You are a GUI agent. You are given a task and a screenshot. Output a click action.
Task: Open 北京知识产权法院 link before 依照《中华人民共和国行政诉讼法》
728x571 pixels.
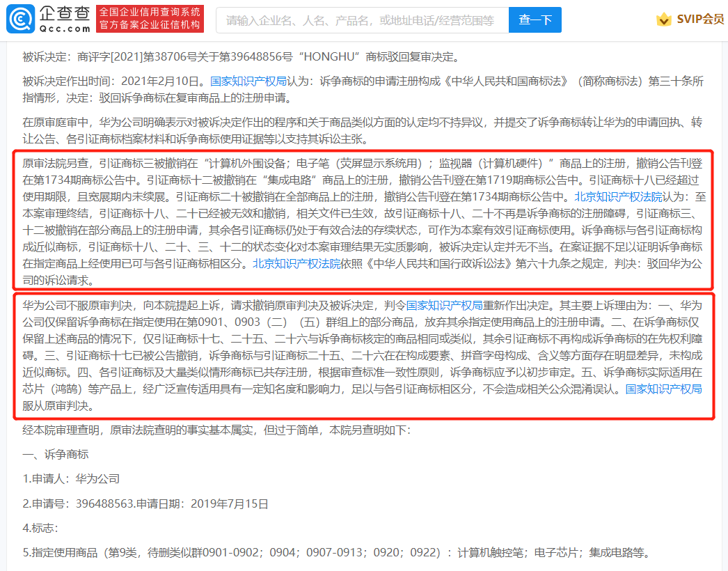tap(296, 264)
